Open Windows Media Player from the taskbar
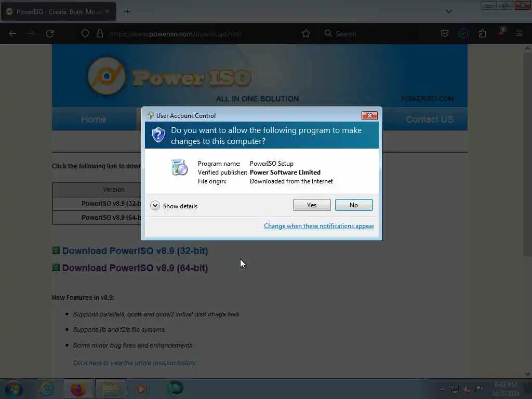Screen dimensions: 532x399 (x=142, y=389)
